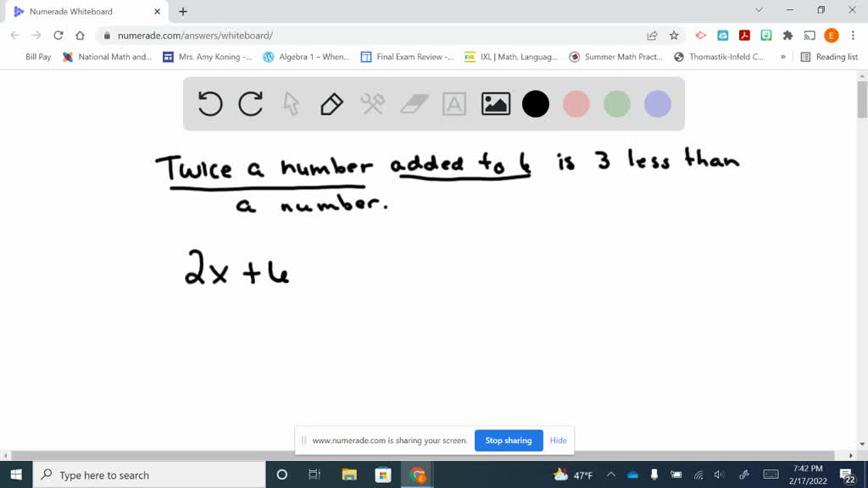Select the black color swatch
The height and width of the screenshot is (488, 868).
(536, 103)
